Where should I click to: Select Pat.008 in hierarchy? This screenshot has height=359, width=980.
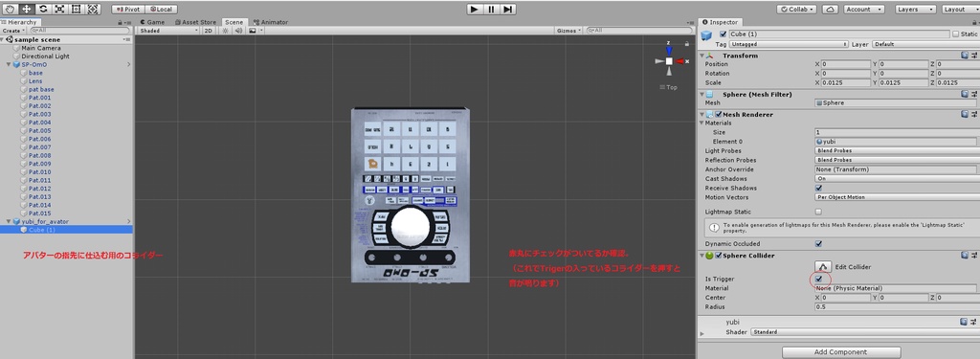click(x=40, y=156)
